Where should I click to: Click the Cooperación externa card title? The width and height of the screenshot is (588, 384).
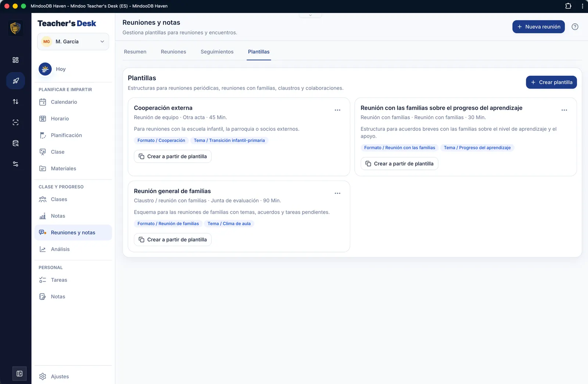tap(163, 108)
